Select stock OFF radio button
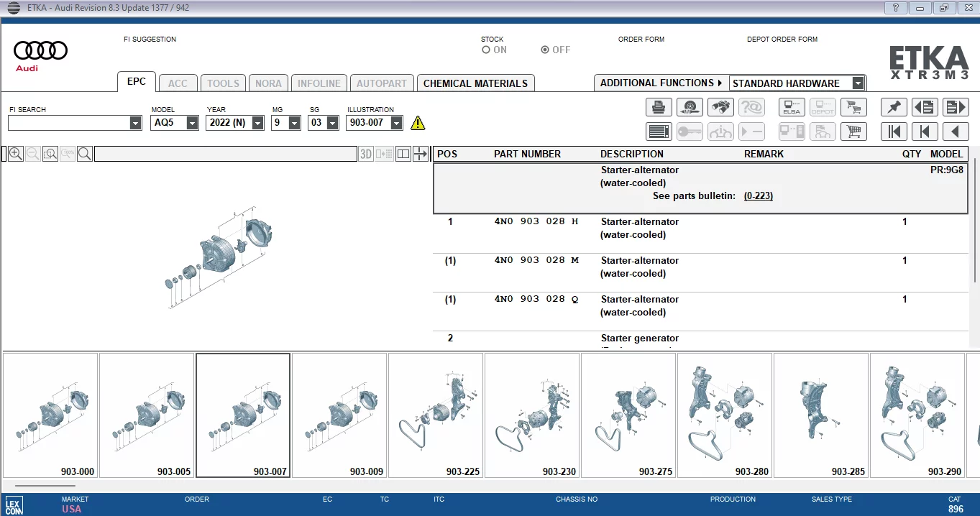The height and width of the screenshot is (516, 980). 545,50
